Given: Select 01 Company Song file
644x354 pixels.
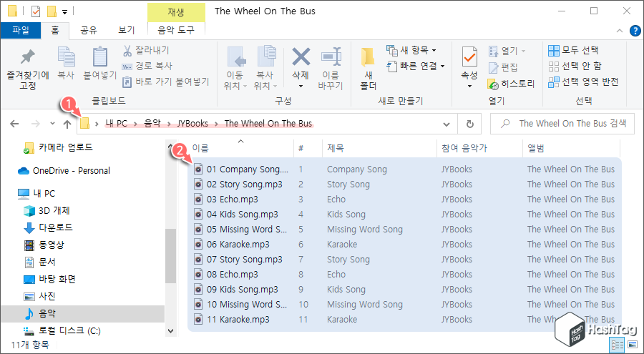Looking at the screenshot, I should tap(241, 169).
